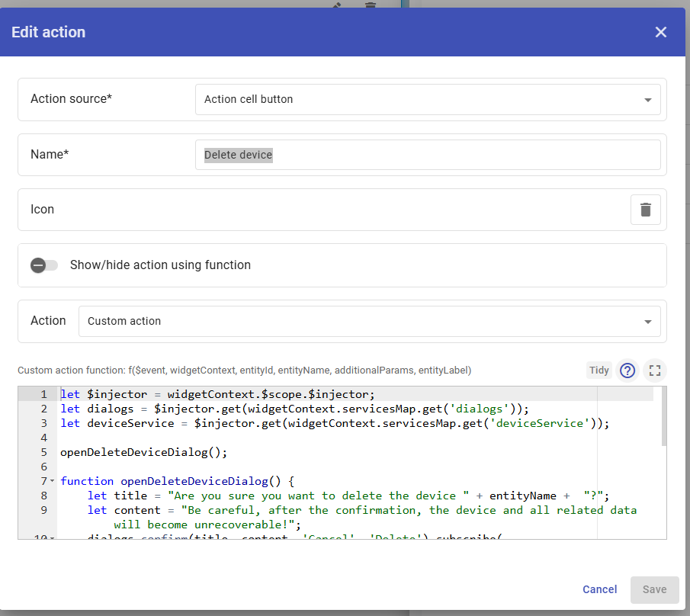Click line number 1 in editor gutter
Screen dimensions: 690x616
(x=43, y=394)
